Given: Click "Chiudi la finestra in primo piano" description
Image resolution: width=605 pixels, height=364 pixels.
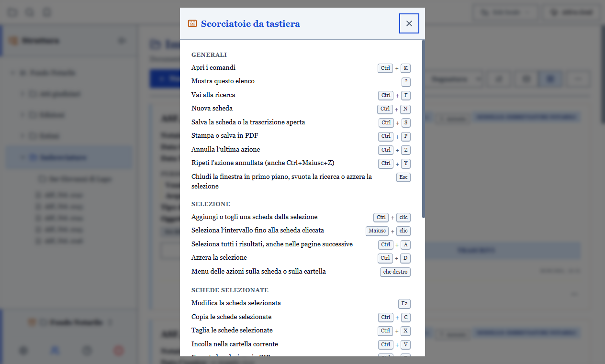Looking at the screenshot, I should (x=281, y=181).
